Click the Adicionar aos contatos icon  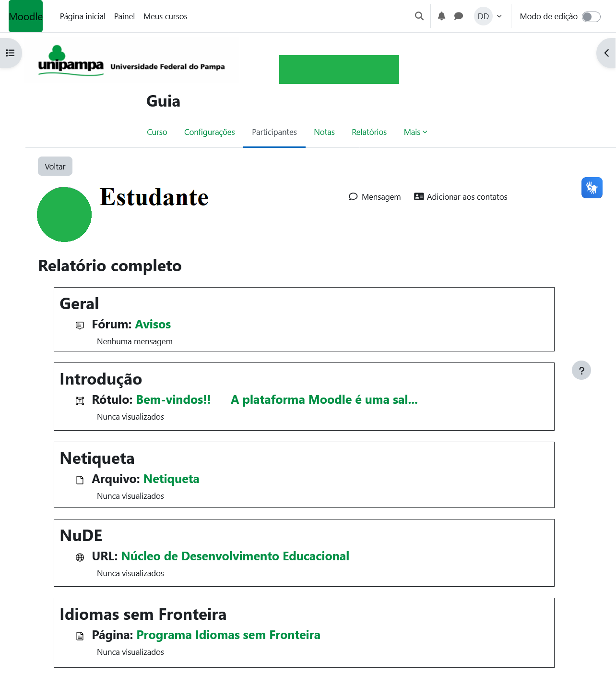click(x=419, y=197)
